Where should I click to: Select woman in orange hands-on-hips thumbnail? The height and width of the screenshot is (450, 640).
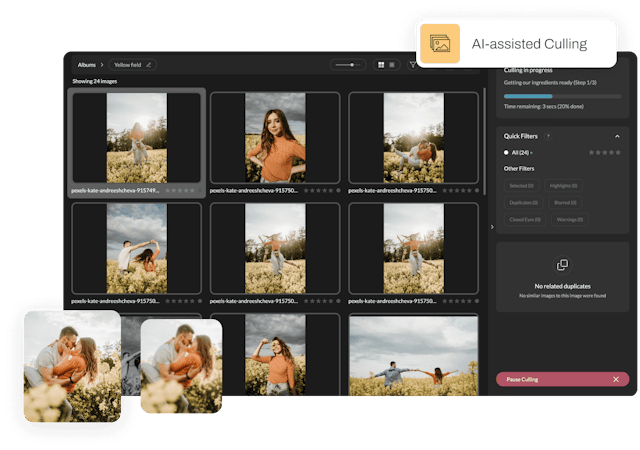[x=275, y=137]
